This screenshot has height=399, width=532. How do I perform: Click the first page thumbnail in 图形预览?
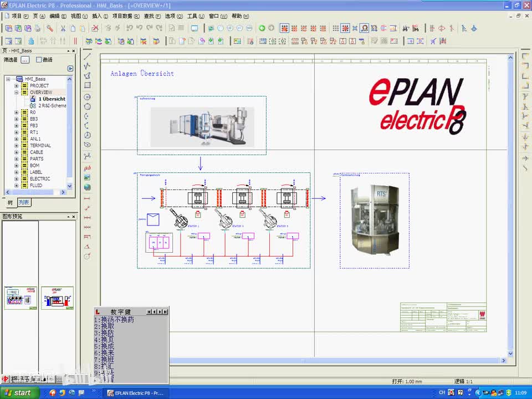click(21, 298)
